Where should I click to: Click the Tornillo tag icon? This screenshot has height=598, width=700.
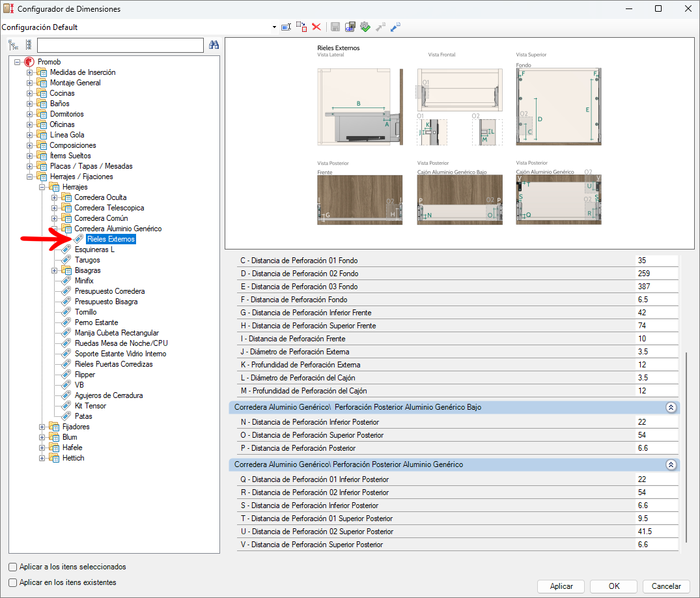(x=66, y=312)
